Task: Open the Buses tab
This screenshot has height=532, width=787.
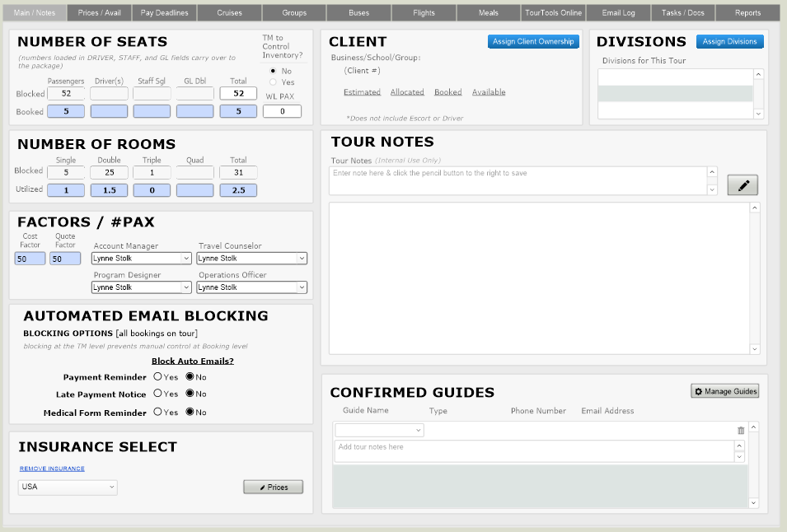Action: point(358,13)
